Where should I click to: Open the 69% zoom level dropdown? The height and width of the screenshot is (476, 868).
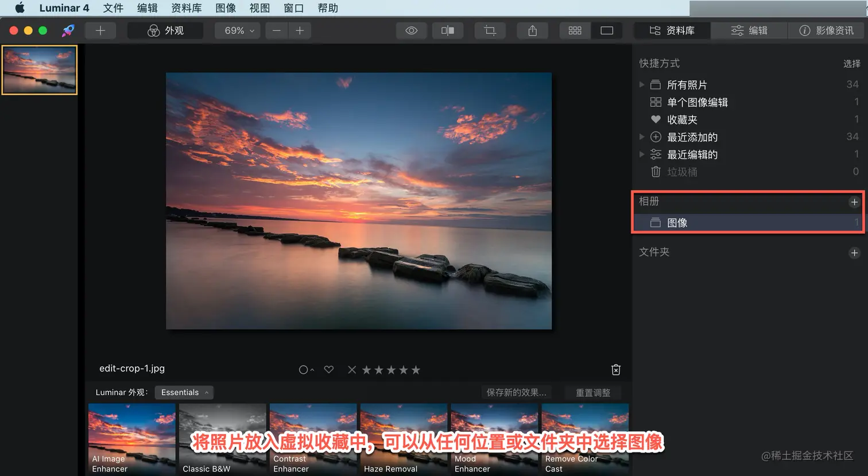pos(238,30)
